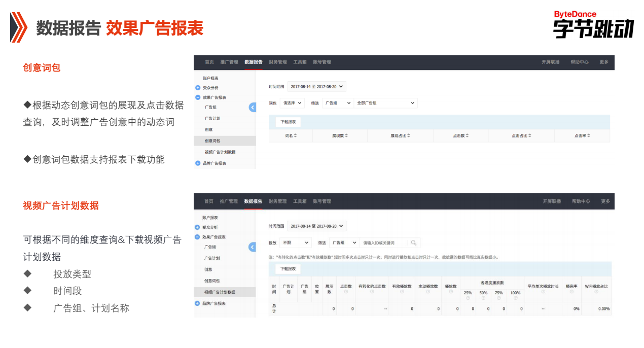This screenshot has width=644, height=348.
Task: Expand 受众分析 via its plus icon
Action: 198,87
